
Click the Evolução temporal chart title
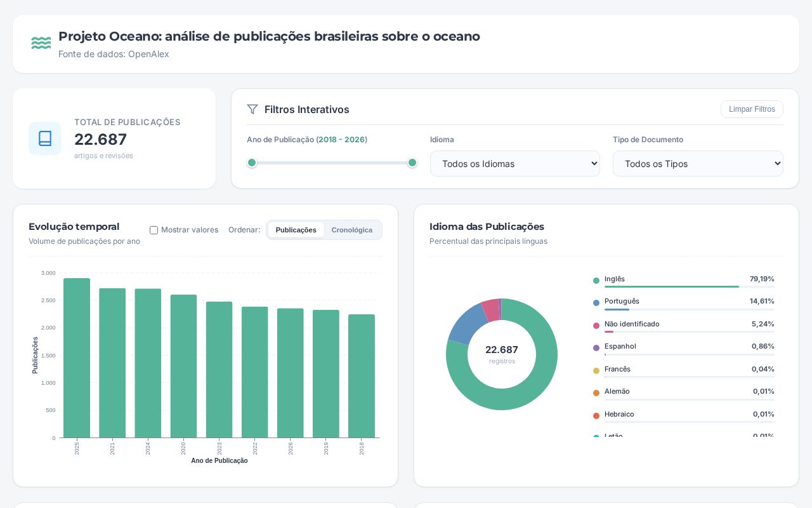click(x=74, y=227)
